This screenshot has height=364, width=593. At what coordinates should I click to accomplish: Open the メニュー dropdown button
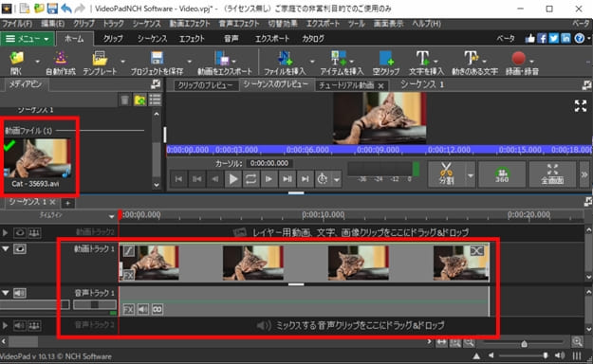click(x=28, y=39)
